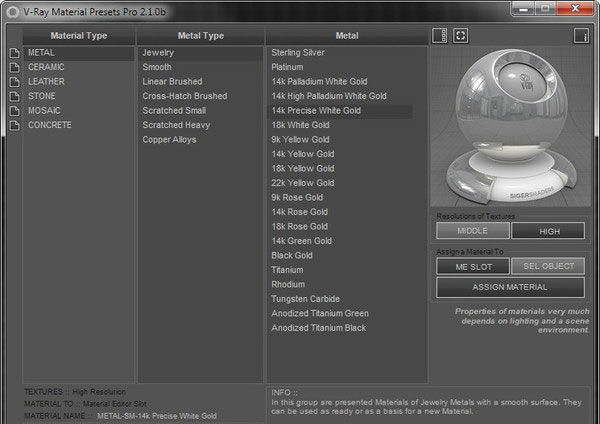Screen dimensions: 600x424
Task: Select 22k Yellow Gold
Action: tap(341, 183)
